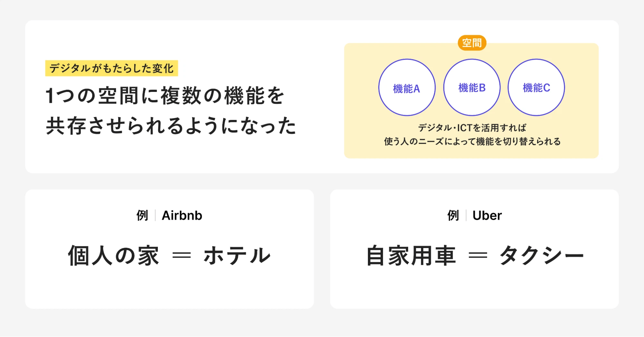Click the 例 label beside Airbnb
Viewport: 644px width, 337px height.
coord(142,215)
